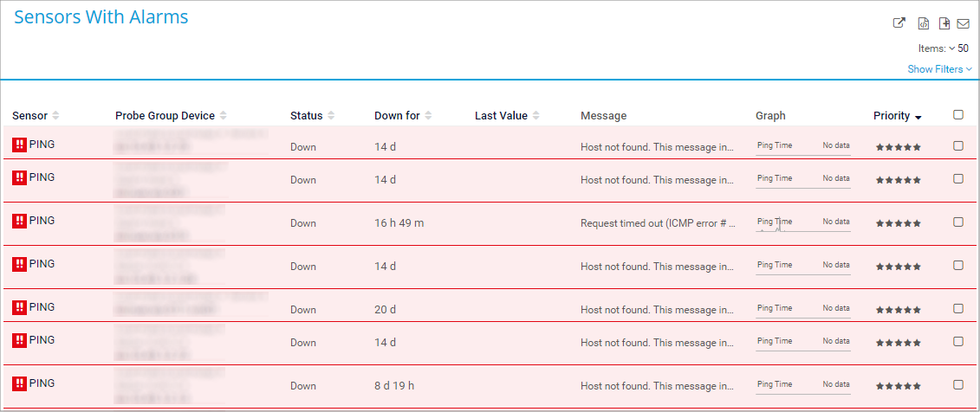Open the PING sensor down for 8 d 19 h
The height and width of the screenshot is (412, 980).
coord(42,383)
